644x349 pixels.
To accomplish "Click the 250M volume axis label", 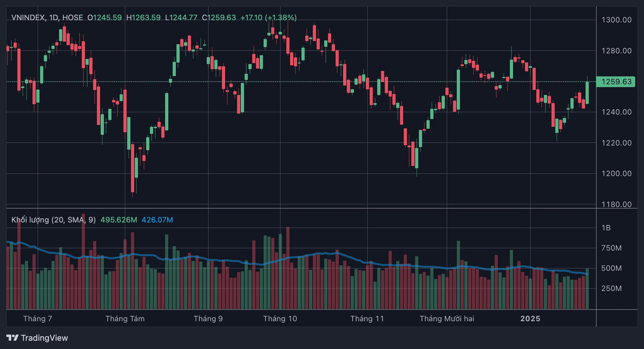I will [x=611, y=288].
